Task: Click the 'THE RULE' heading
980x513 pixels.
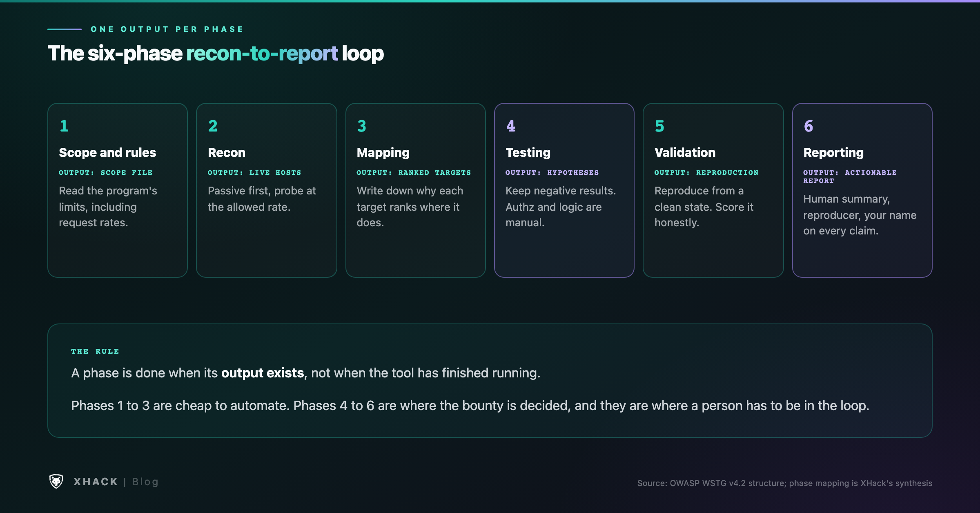Action: [95, 351]
